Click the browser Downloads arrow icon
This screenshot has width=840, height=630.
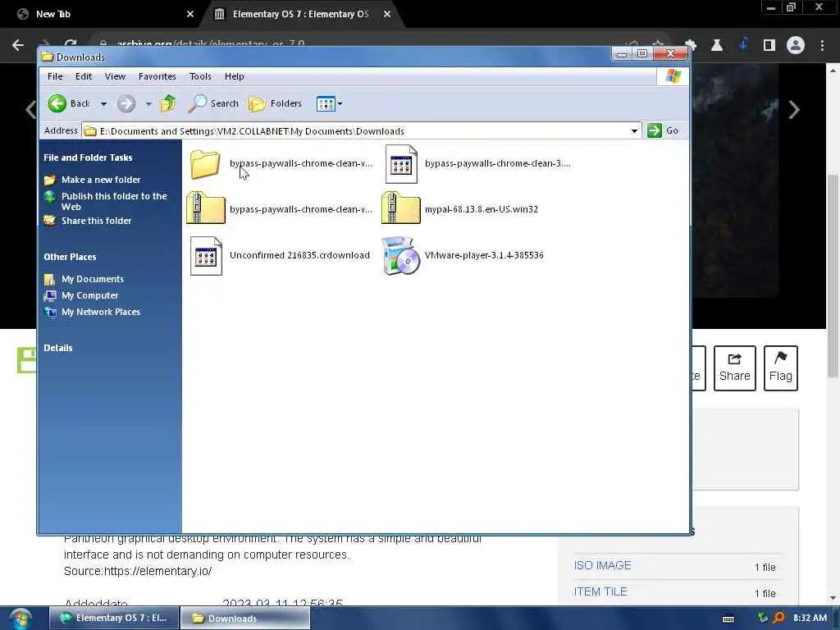[x=743, y=45]
